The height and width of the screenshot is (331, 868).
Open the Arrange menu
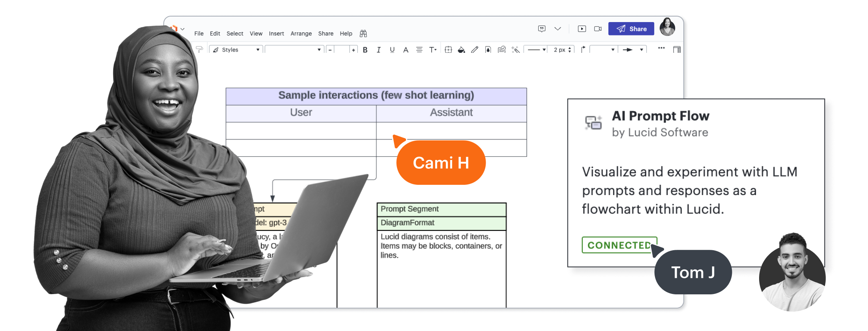[x=301, y=33]
